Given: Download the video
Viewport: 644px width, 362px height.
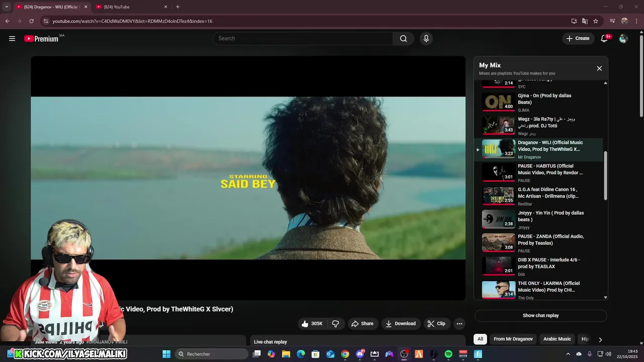Looking at the screenshot, I should pyautogui.click(x=401, y=324).
